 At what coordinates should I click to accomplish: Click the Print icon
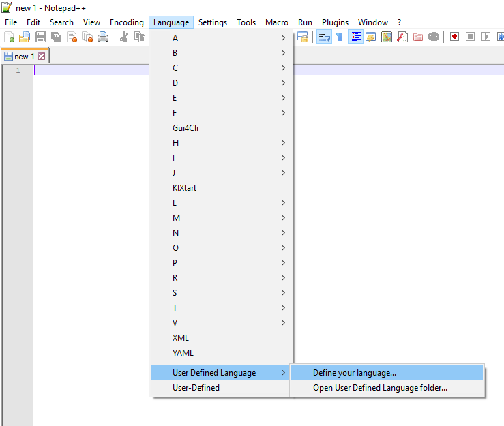click(103, 37)
